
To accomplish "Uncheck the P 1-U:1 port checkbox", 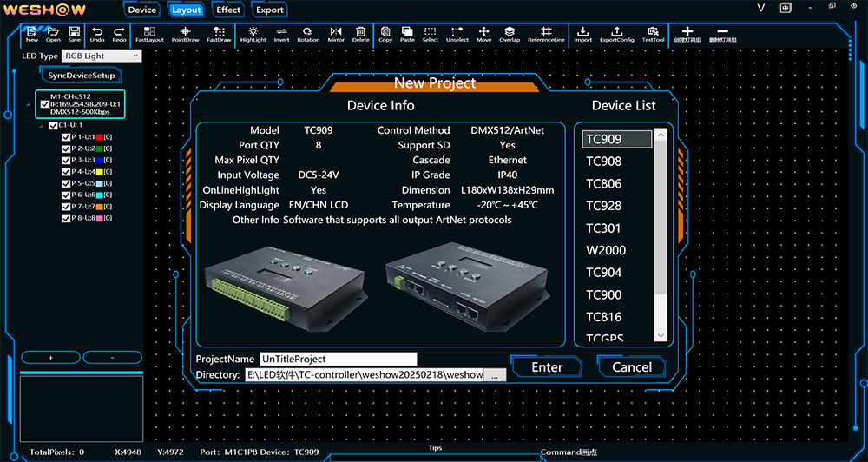I will 66,137.
